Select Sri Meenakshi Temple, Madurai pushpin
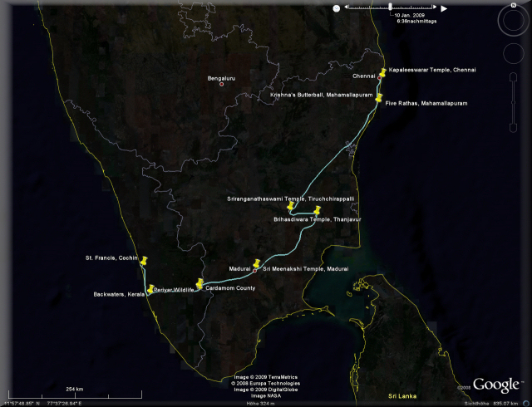The height and width of the screenshot is (407, 532). tap(257, 263)
